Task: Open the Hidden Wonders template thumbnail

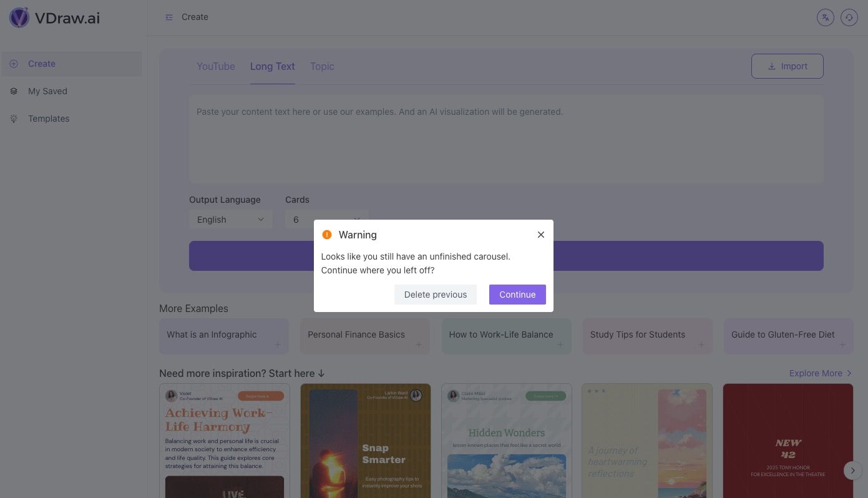Action: click(x=506, y=440)
